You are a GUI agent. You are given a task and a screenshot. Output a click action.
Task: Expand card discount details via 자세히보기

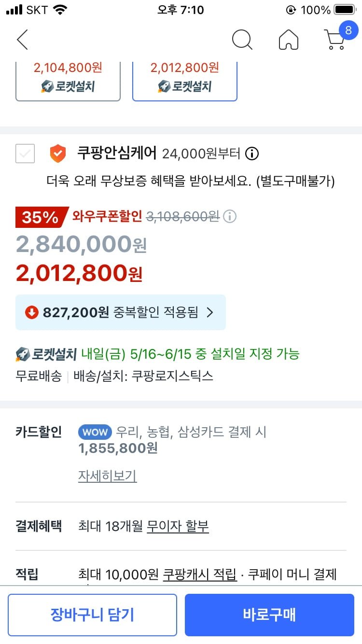[x=107, y=476]
